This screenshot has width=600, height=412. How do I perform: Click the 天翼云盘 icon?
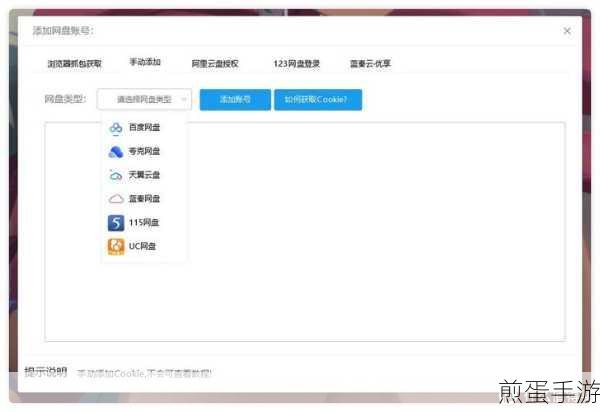pyautogui.click(x=116, y=176)
